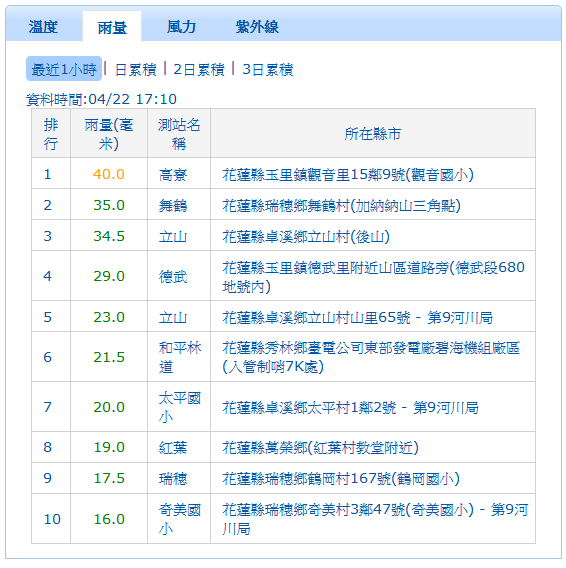Viewport: 566px width, 568px height.
Task: Click the 20.0 rainfall value
Action: [x=109, y=408]
